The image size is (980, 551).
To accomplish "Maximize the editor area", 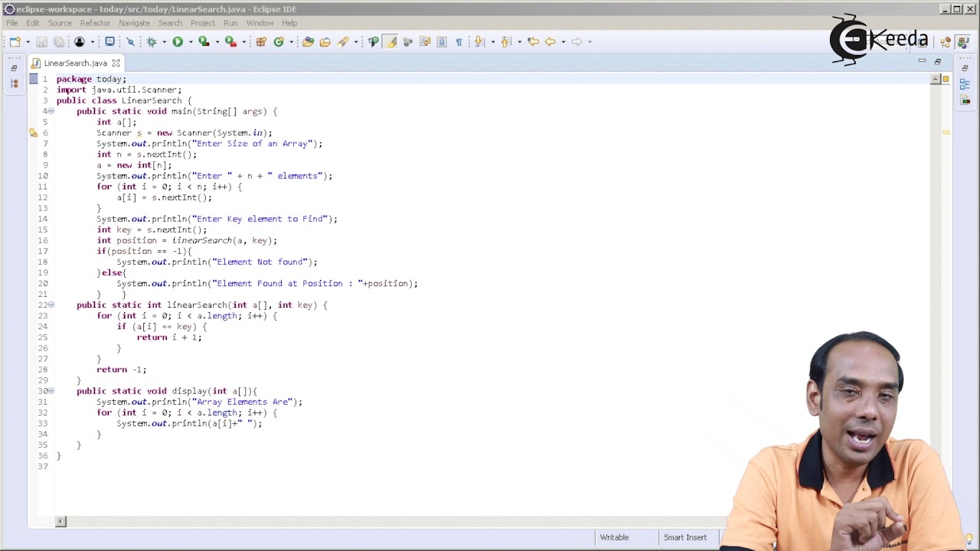I will [938, 61].
